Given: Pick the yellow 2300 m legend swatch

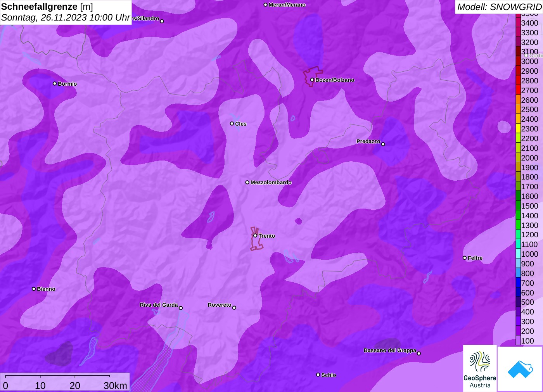Looking at the screenshot, I should tap(518, 129).
